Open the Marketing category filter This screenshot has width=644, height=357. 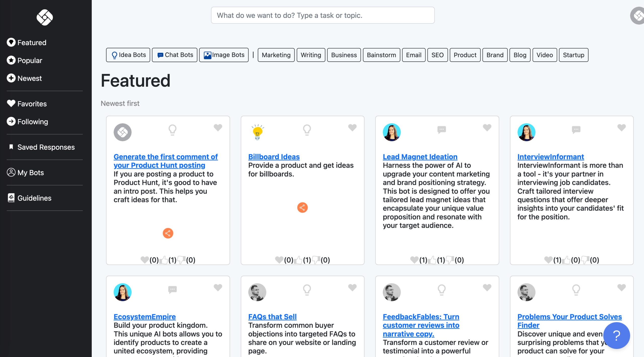(276, 55)
